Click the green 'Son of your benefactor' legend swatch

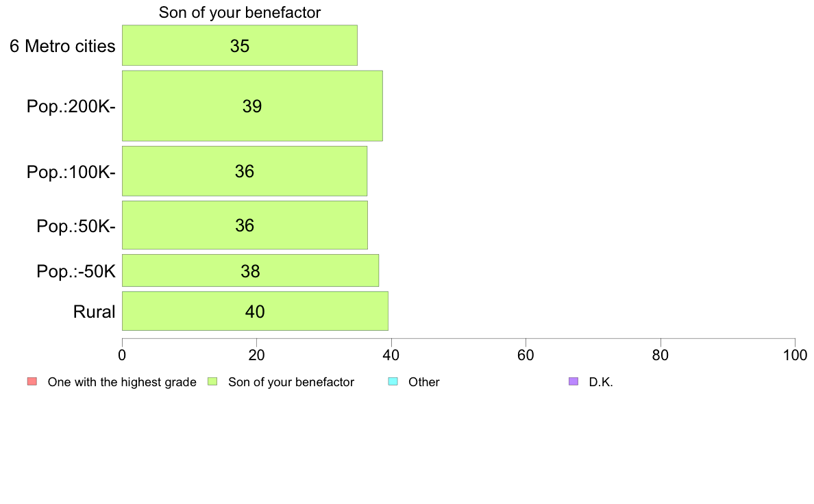click(212, 381)
